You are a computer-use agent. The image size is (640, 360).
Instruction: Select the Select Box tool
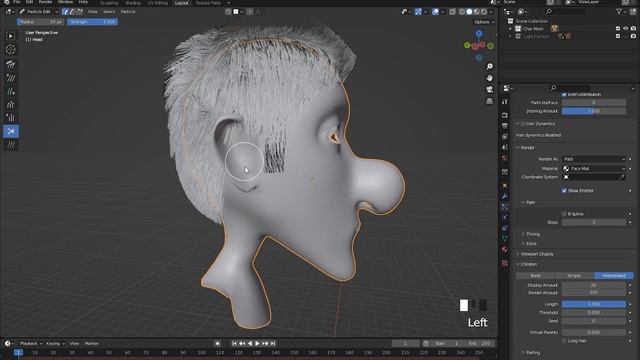tap(11, 36)
